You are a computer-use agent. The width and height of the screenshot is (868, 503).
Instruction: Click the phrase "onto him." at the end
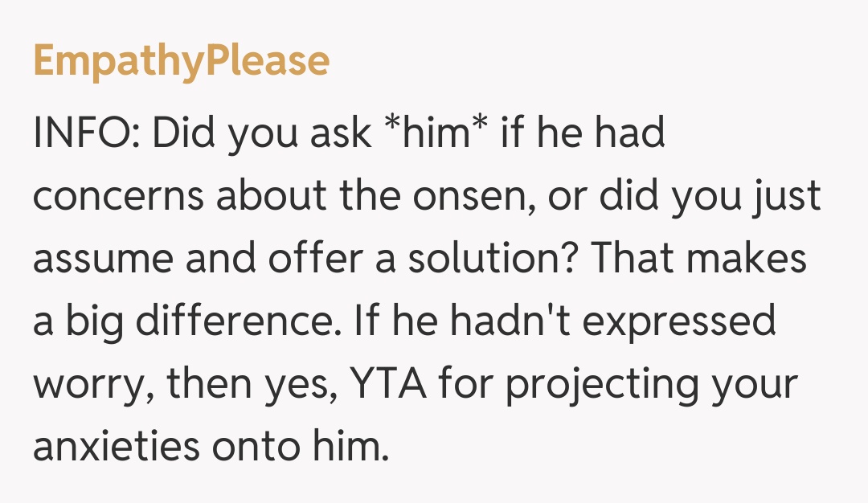pos(301,448)
